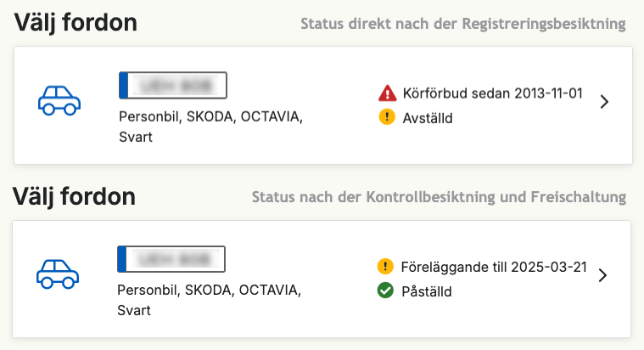
Task: Click 'Välj fordon' heading above the Körförbud card
Action: (x=76, y=23)
